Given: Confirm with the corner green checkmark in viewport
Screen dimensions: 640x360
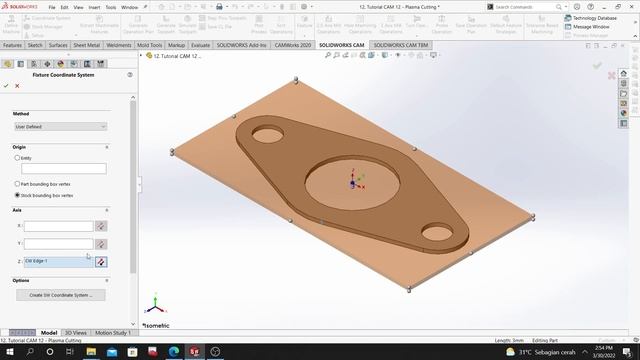Looking at the screenshot, I should (x=597, y=65).
